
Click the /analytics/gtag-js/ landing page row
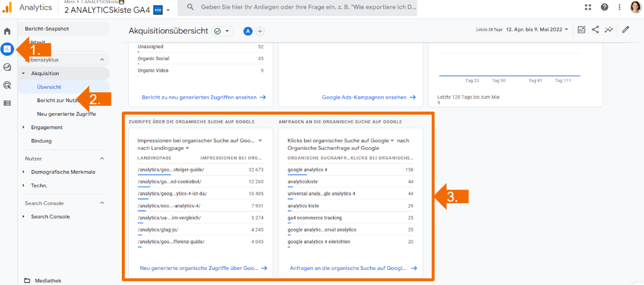coord(200,230)
